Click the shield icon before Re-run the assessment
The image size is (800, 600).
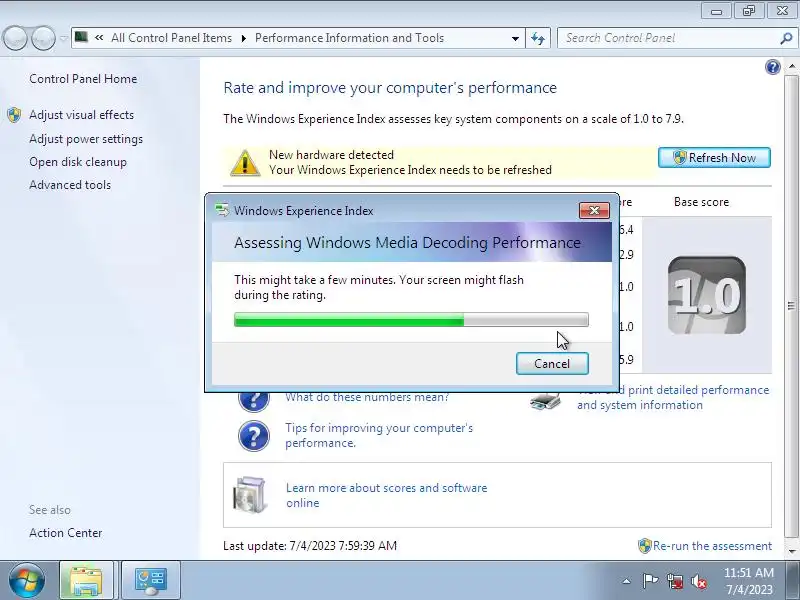point(644,546)
